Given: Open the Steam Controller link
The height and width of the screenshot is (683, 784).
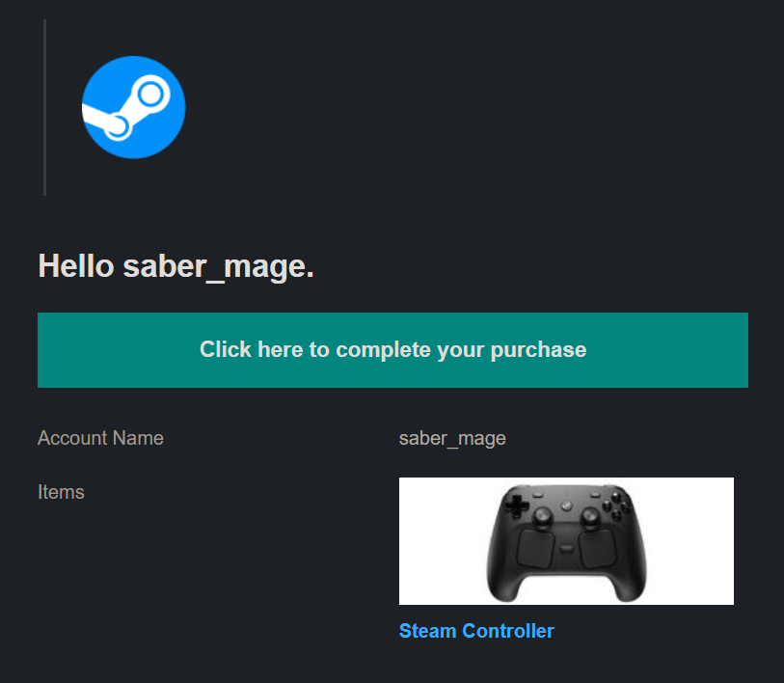Looking at the screenshot, I should 476,631.
